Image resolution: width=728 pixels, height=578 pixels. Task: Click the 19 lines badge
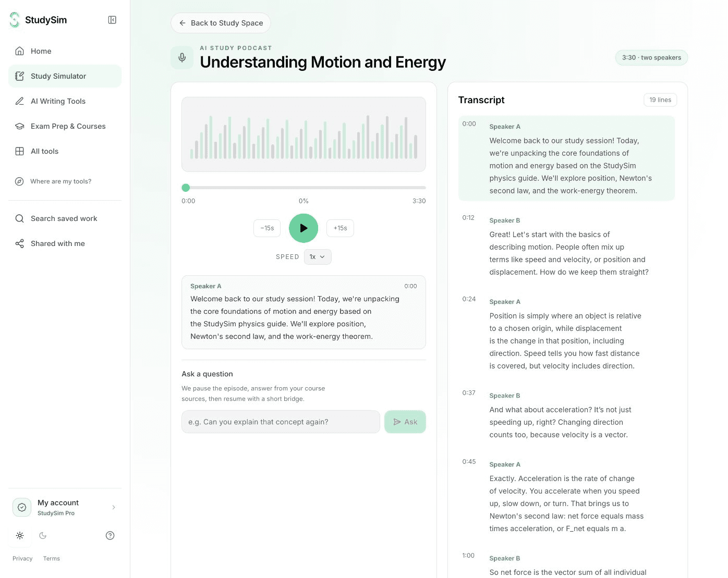point(660,100)
